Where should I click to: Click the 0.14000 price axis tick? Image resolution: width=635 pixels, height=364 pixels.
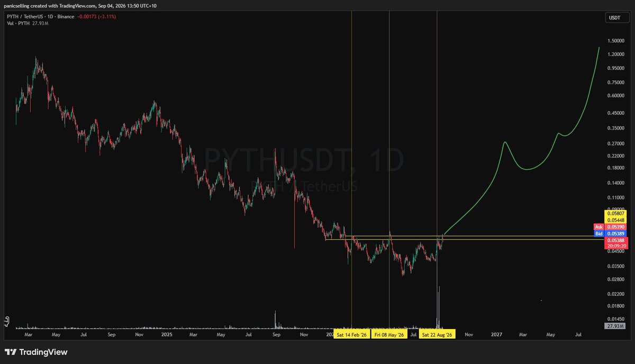tap(615, 182)
